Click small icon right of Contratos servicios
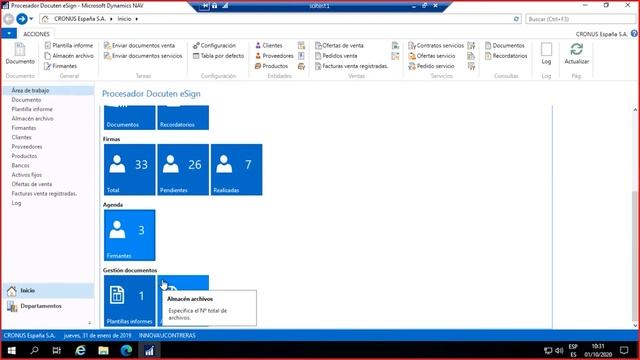Image resolution: width=640 pixels, height=360 pixels. click(471, 45)
